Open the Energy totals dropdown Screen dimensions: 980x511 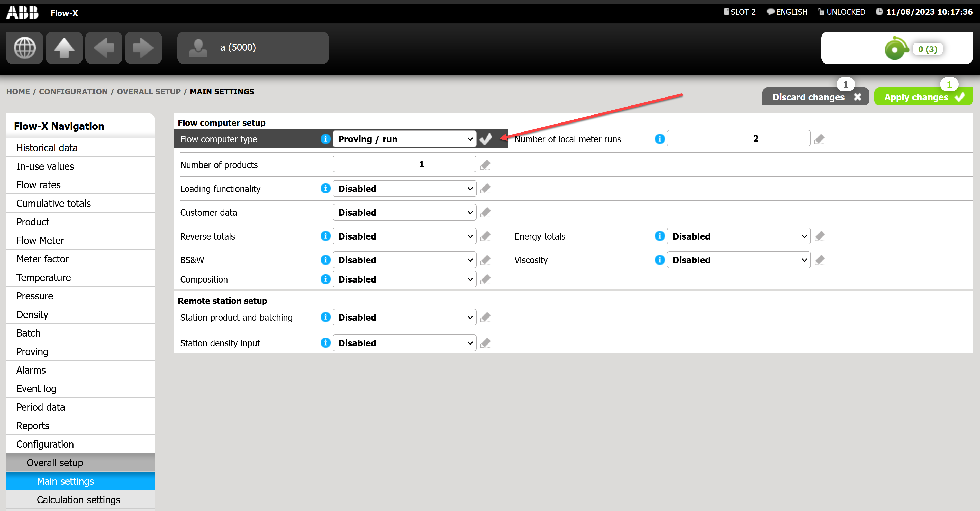[738, 236]
